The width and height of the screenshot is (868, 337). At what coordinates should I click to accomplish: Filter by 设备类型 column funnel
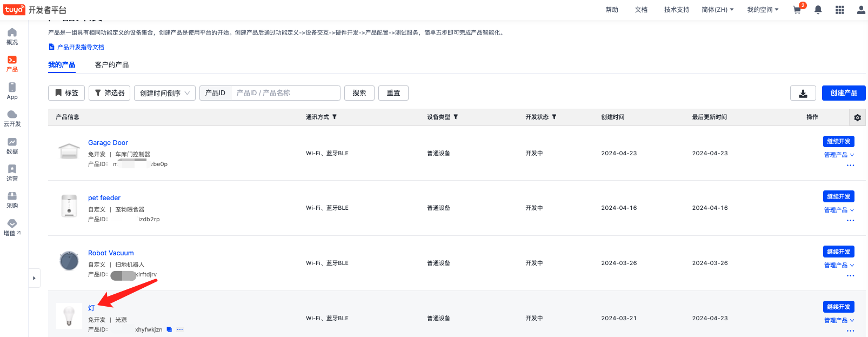pos(456,117)
